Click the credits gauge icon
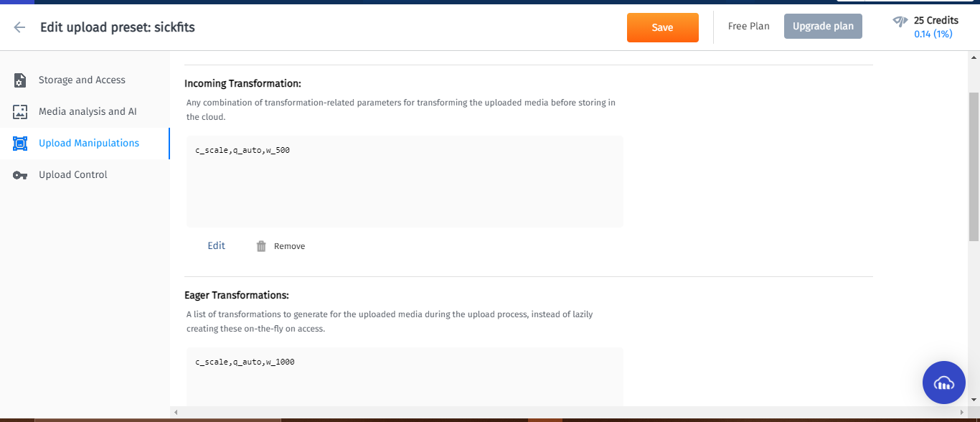 [900, 22]
